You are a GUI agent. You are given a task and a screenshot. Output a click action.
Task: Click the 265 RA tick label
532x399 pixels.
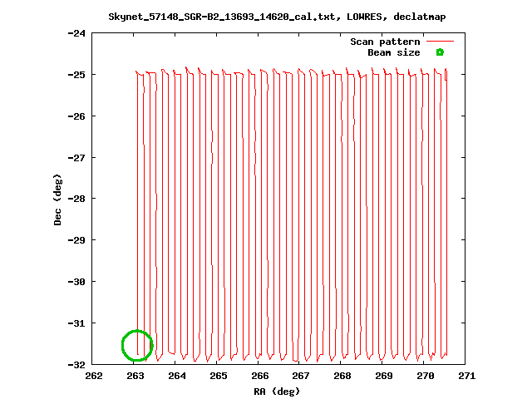(x=219, y=376)
